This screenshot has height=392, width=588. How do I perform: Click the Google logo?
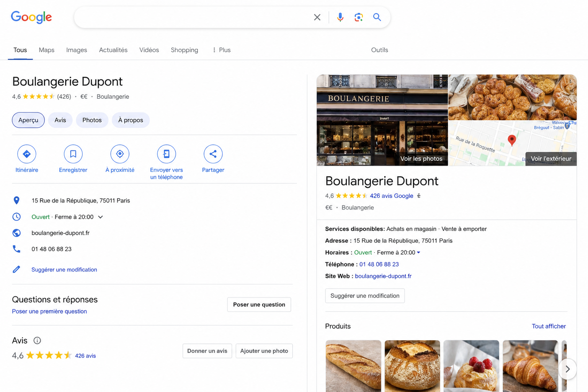point(31,17)
